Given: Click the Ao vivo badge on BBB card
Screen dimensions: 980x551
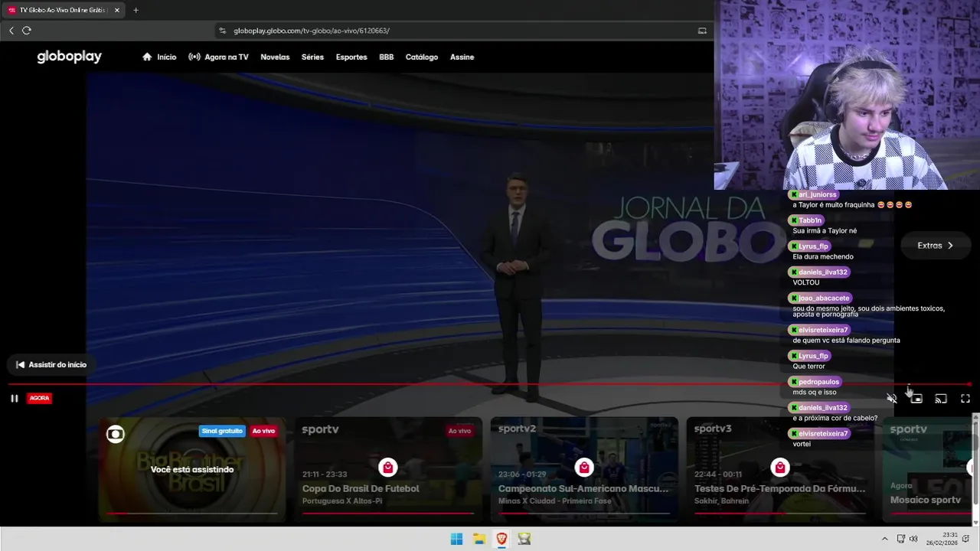Looking at the screenshot, I should (263, 431).
